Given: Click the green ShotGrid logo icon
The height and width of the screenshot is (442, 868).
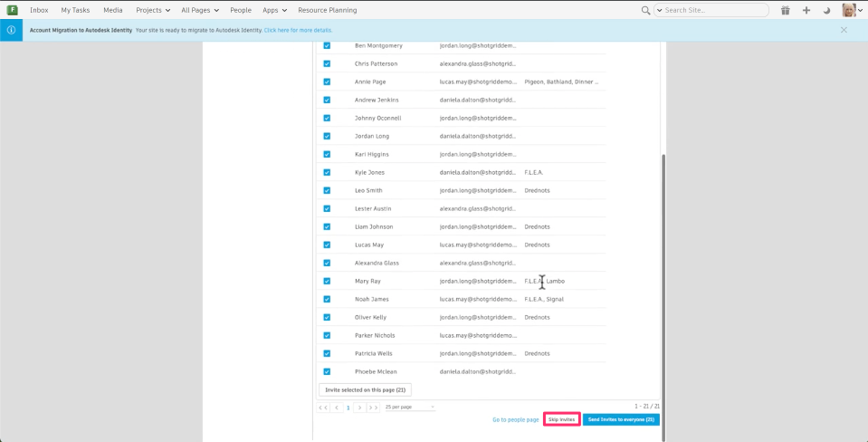Looking at the screenshot, I should 12,10.
